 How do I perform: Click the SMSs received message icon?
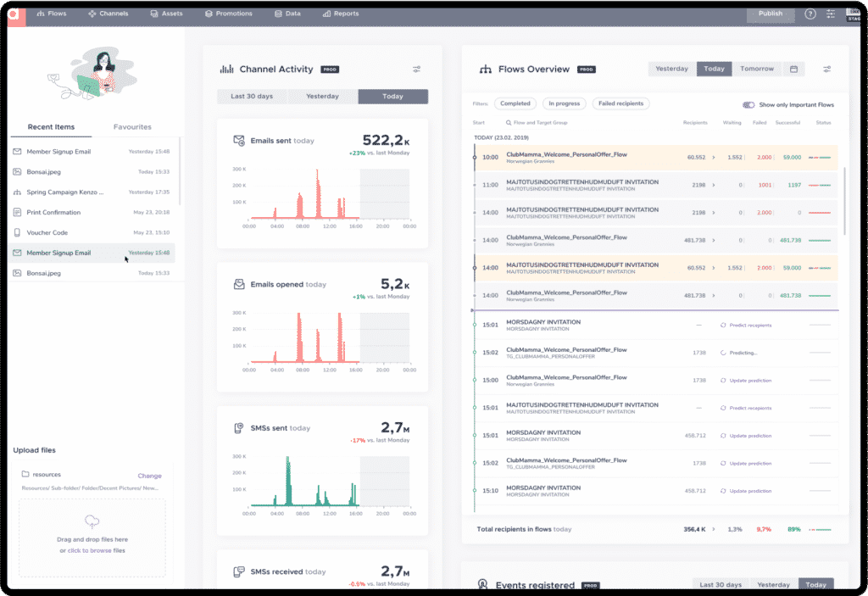click(x=238, y=571)
